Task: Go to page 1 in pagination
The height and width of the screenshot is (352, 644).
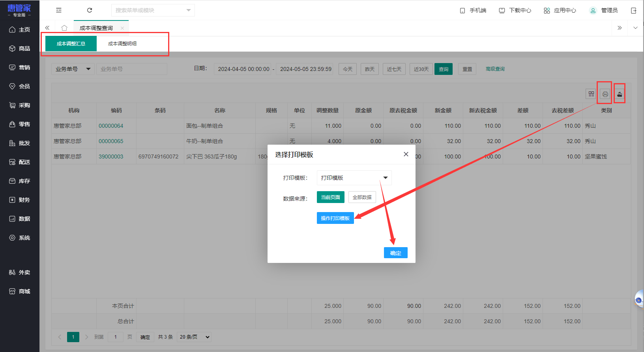Action: 73,337
